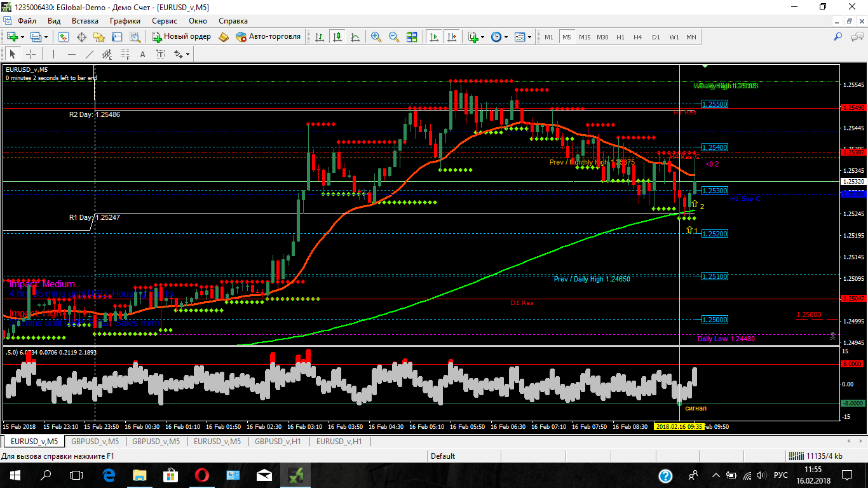Open the Terminal panel icon
This screenshot has width=868, height=488.
click(116, 37)
